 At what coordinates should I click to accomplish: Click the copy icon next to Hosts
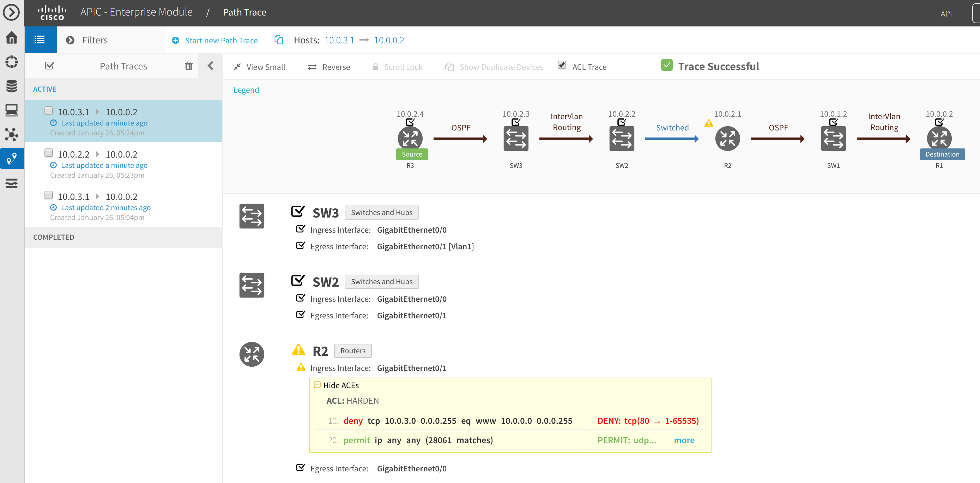coord(279,40)
